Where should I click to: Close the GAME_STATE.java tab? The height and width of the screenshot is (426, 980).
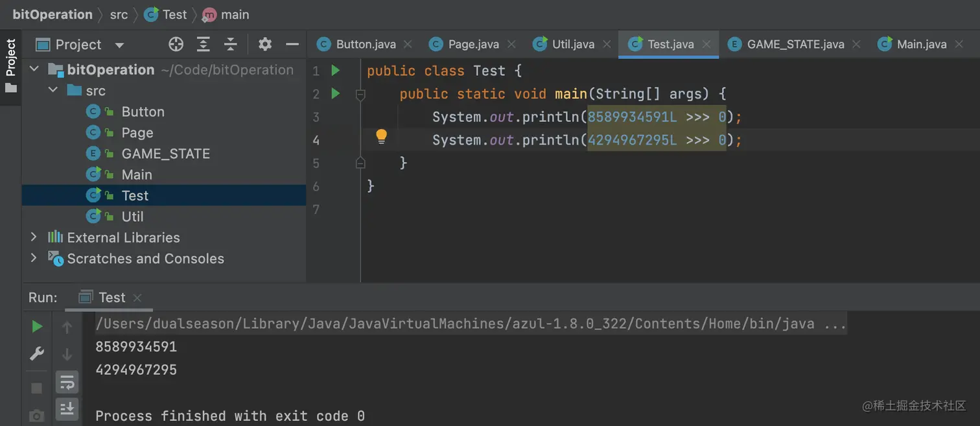[856, 44]
